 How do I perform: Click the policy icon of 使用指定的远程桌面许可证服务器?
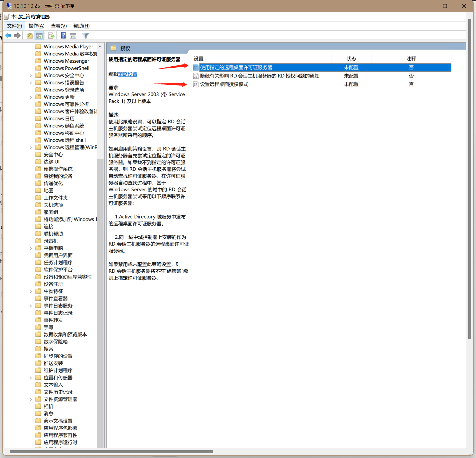pos(196,68)
